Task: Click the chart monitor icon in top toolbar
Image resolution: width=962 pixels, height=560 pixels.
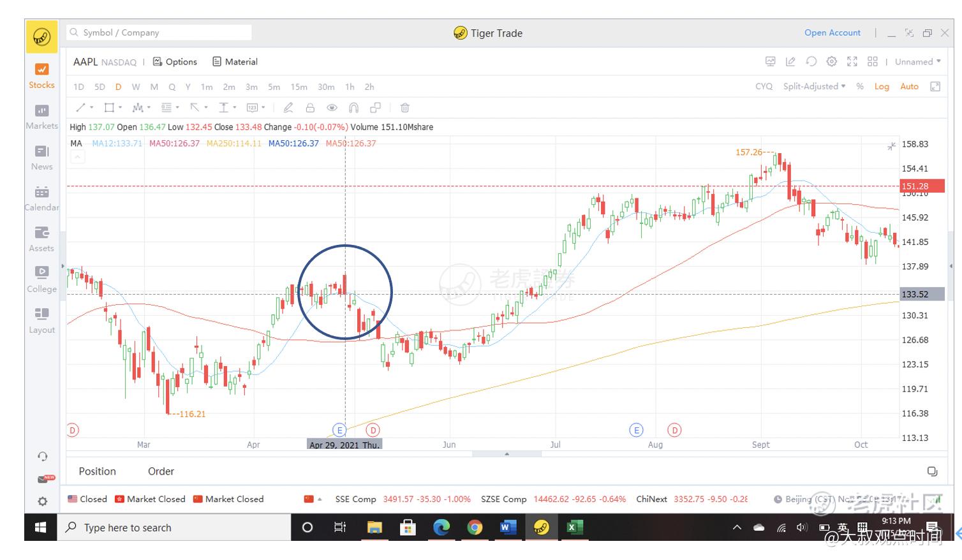Action: click(x=771, y=62)
